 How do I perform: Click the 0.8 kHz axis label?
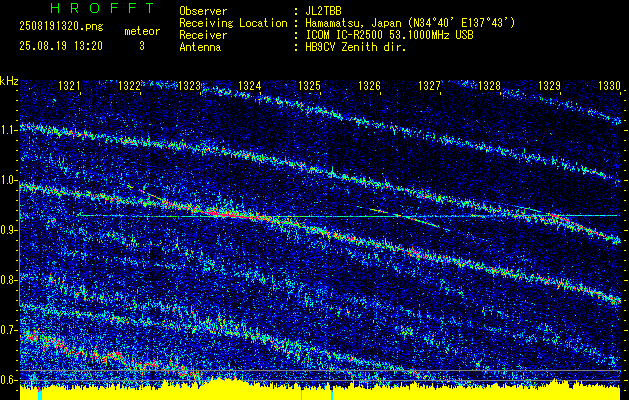coord(9,280)
